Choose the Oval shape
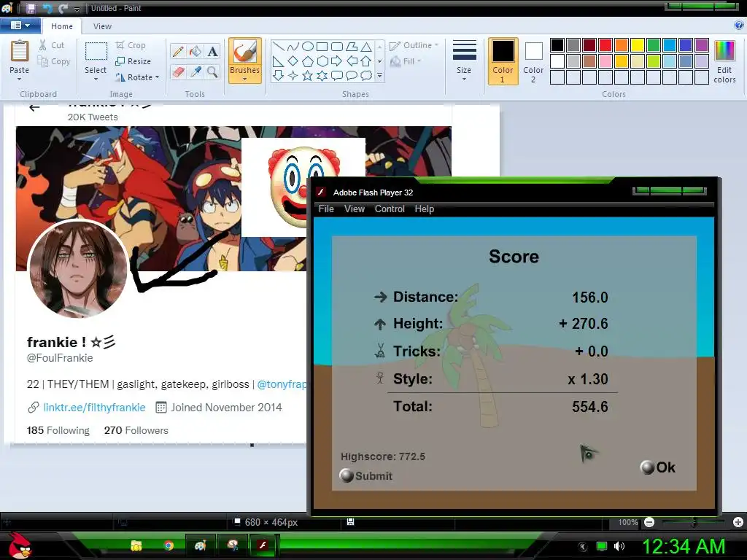 308,47
